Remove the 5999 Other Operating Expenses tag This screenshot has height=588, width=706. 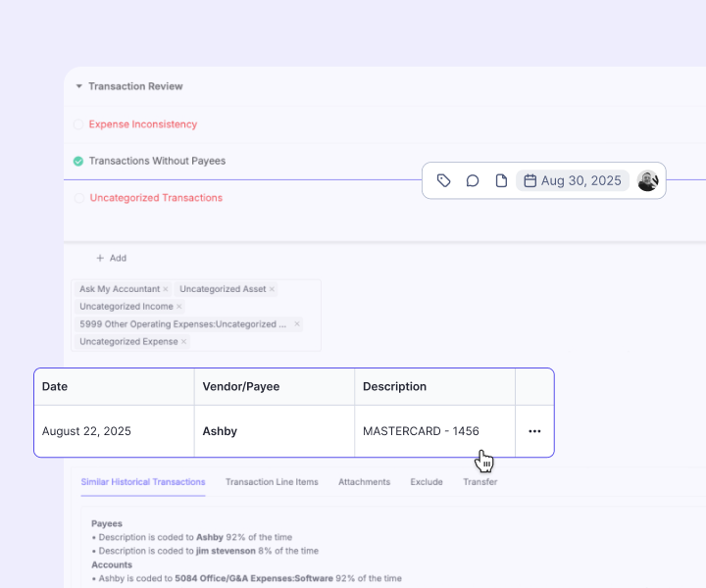297,324
